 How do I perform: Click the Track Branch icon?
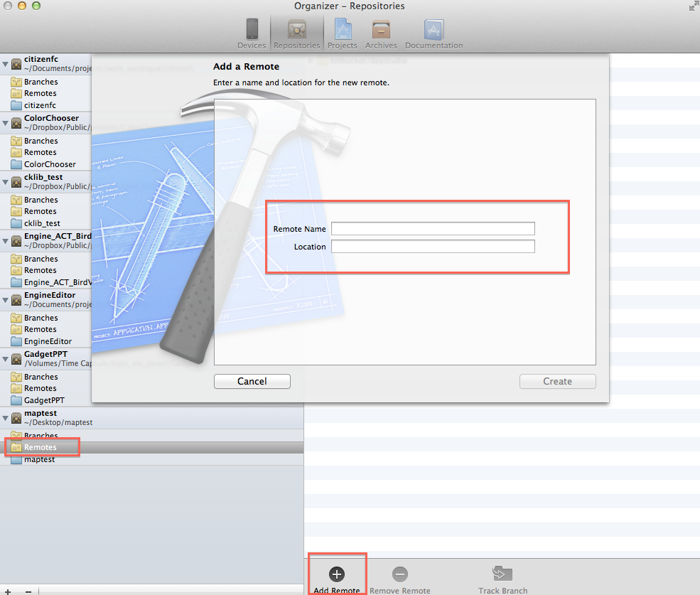coord(502,574)
